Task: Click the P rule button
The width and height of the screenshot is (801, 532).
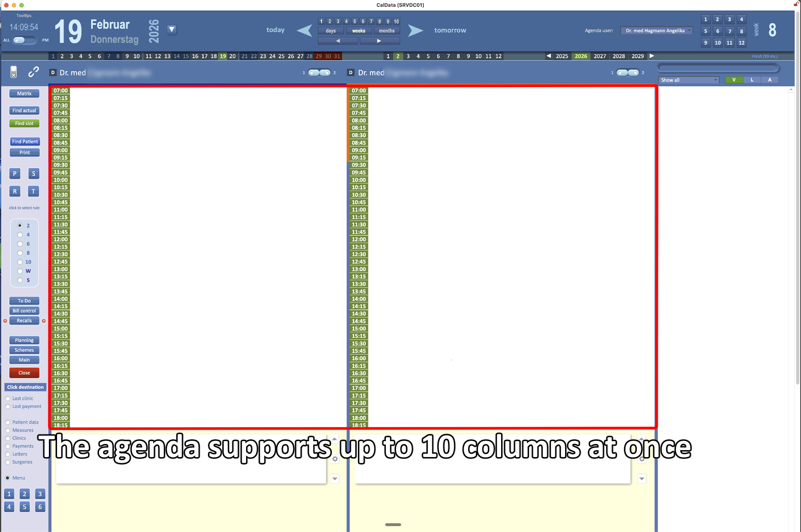Action: click(x=15, y=174)
